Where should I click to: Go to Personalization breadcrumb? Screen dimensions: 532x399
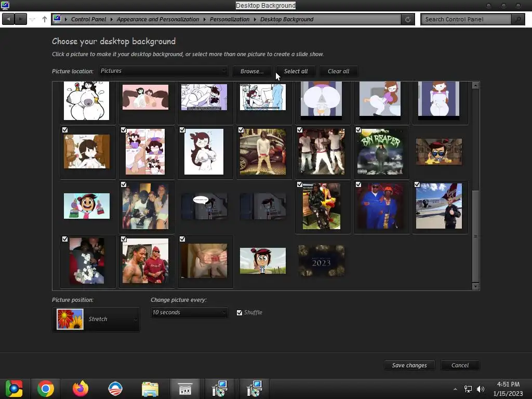pos(229,19)
